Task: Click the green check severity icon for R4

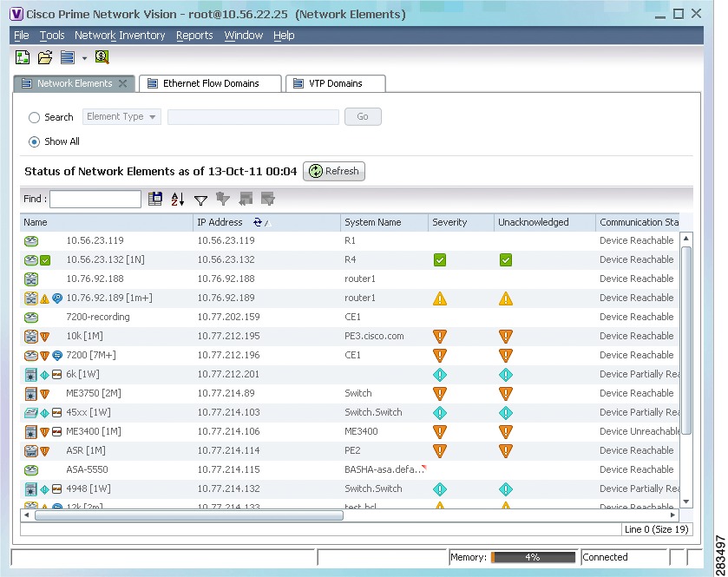Action: (x=440, y=260)
